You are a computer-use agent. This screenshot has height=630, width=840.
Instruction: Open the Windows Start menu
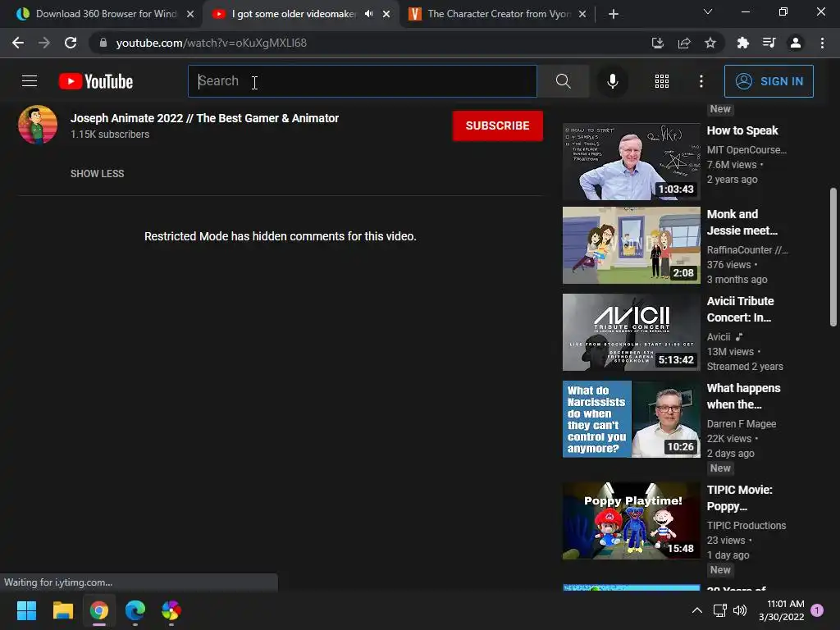pyautogui.click(x=26, y=610)
